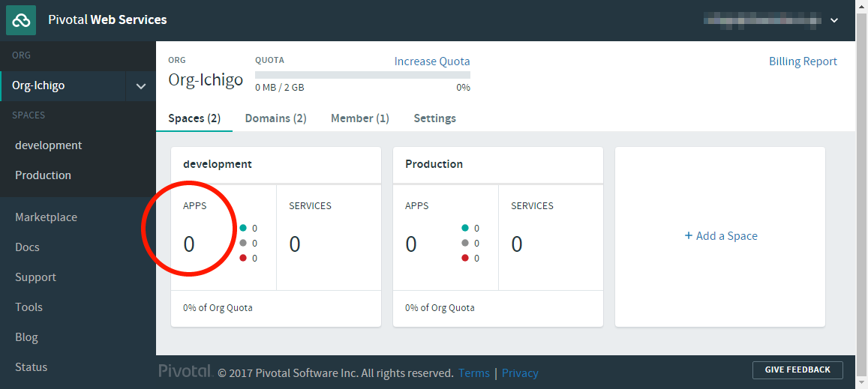Open Support from the sidebar

[35, 277]
